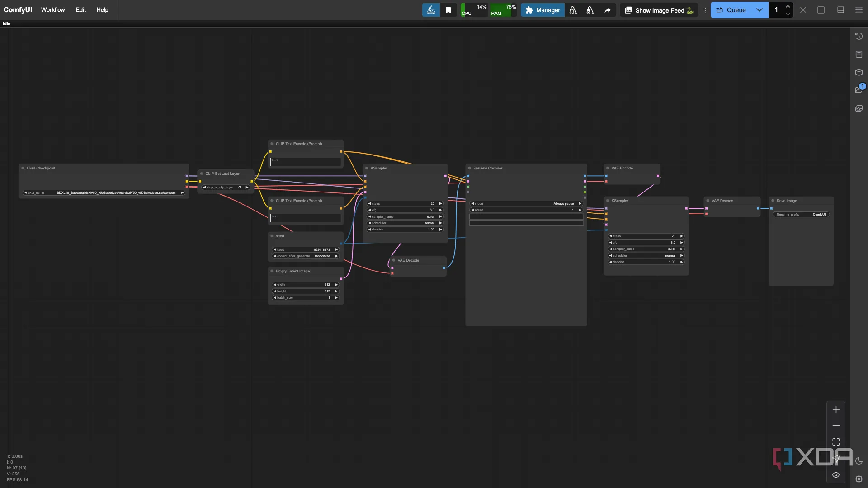Open the Workflow menu

pos(53,10)
